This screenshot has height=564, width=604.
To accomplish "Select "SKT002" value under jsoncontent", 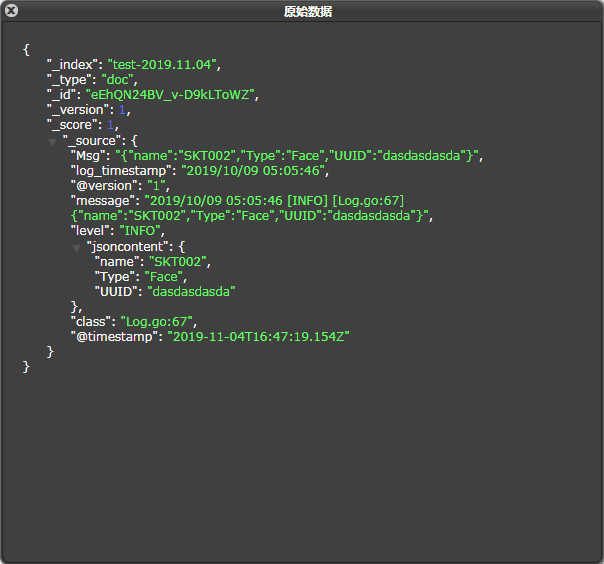I will (x=178, y=262).
